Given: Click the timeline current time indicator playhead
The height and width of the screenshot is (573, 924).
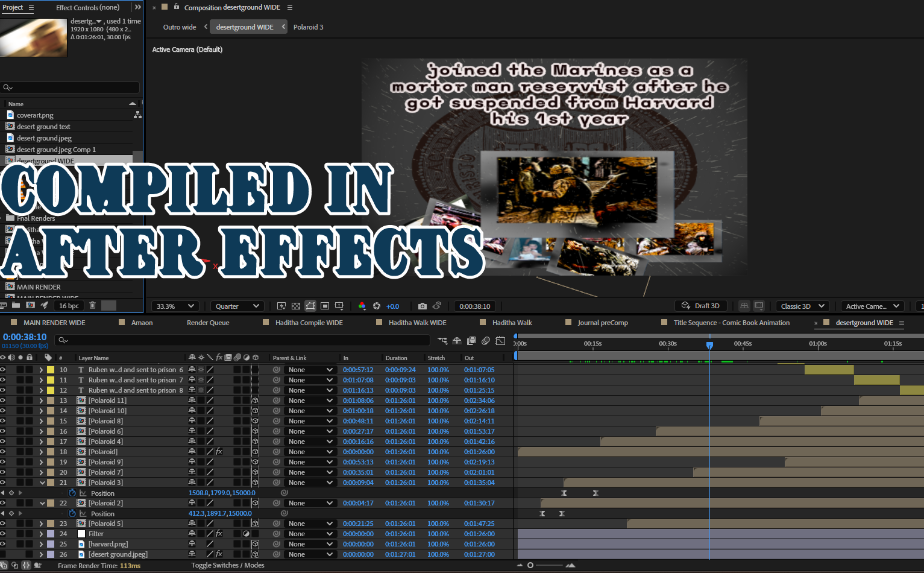Looking at the screenshot, I should click(x=709, y=345).
